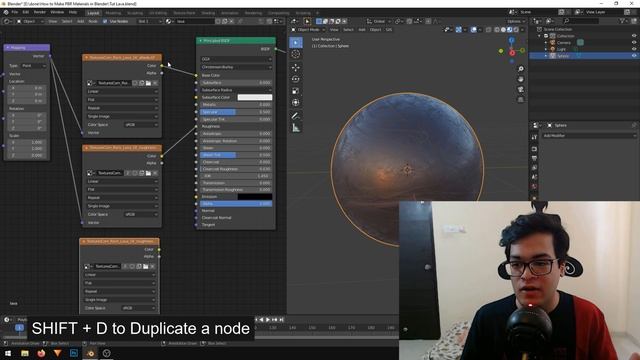
Task: Click the red X axis gizmo
Action: (512, 53)
